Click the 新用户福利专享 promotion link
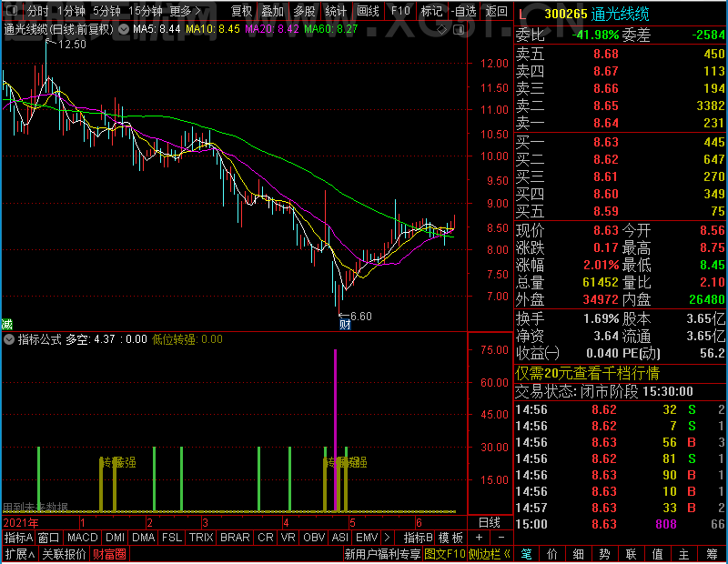Viewport: 728px width, 564px height. (382, 554)
